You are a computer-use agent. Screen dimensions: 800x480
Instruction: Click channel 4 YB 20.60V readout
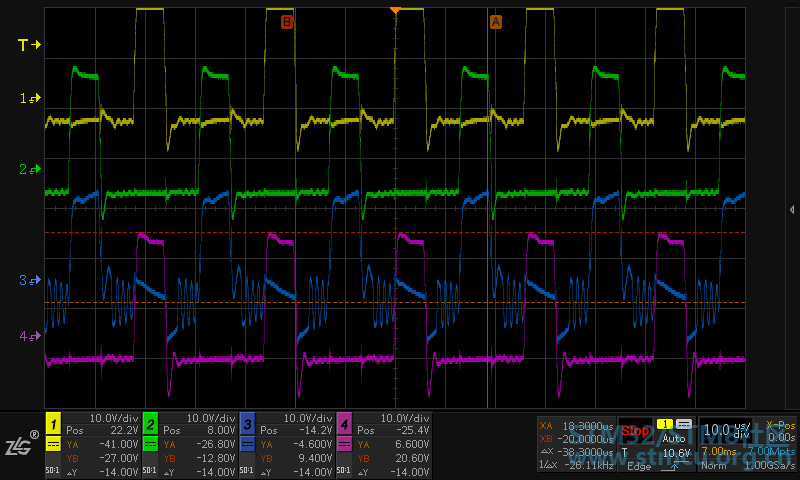[x=393, y=459]
